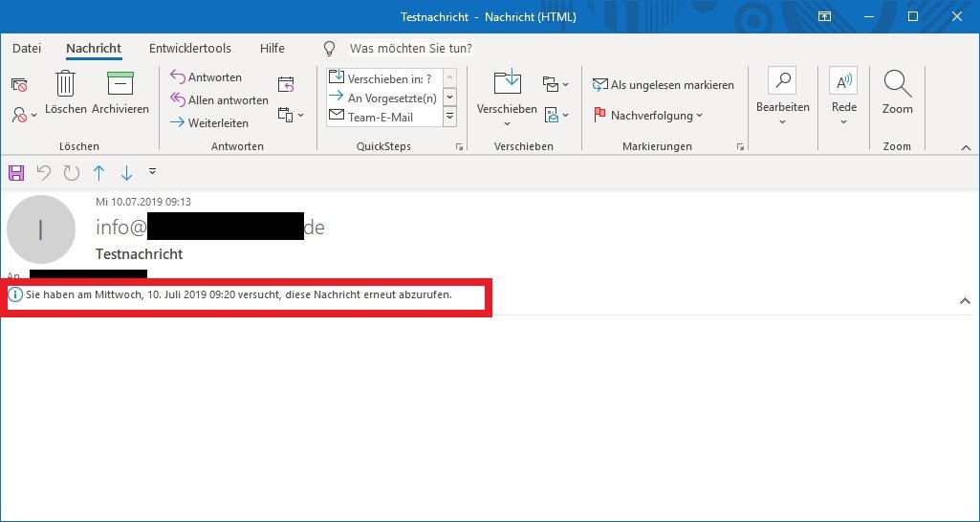980x522 pixels.
Task: Open the Rules dropdown icon
Action: [555, 84]
